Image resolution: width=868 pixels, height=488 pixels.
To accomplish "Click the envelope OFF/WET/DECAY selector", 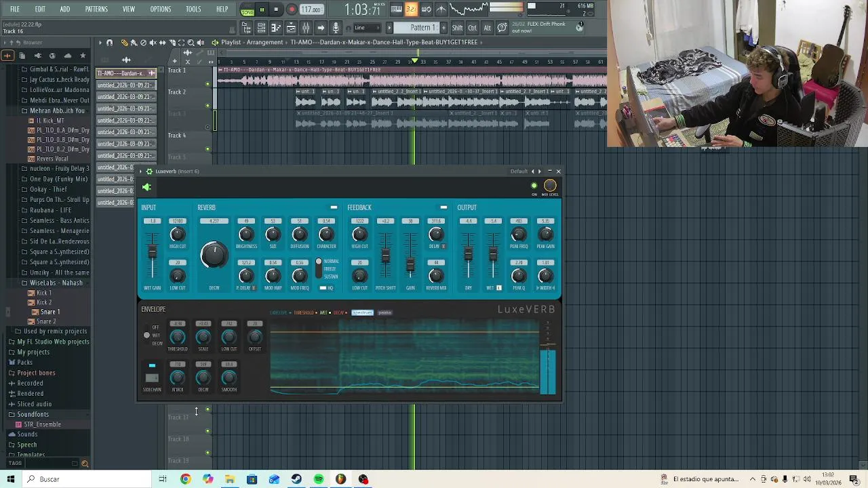I will [x=146, y=335].
